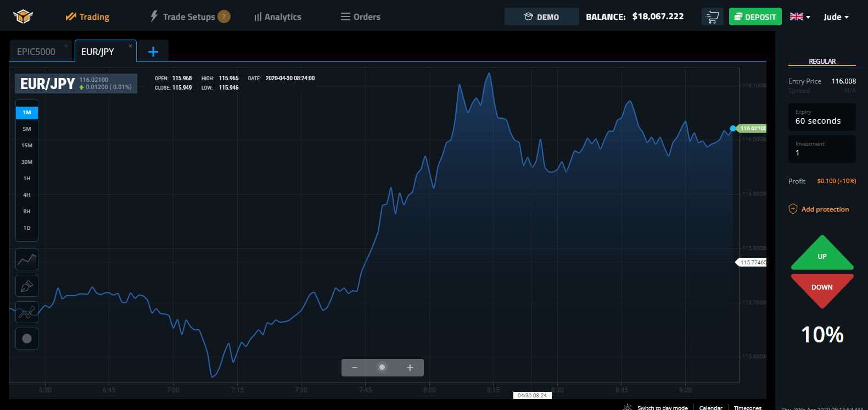The image size is (868, 410).
Task: Close the EUR/JPY tab
Action: click(x=130, y=46)
